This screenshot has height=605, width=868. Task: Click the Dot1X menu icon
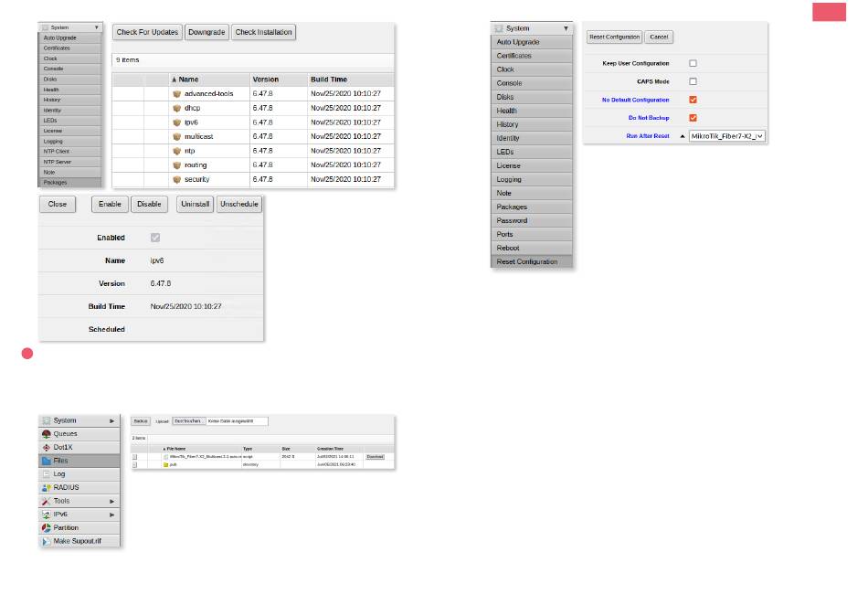click(x=46, y=448)
